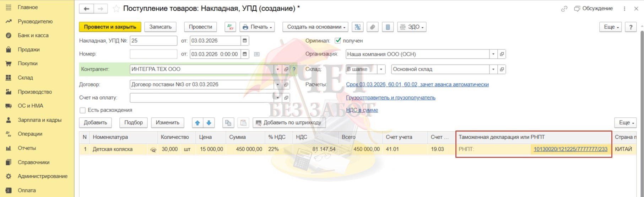Click the list report icon in toolbar
Screen dimensions: 644x197
click(x=388, y=27)
